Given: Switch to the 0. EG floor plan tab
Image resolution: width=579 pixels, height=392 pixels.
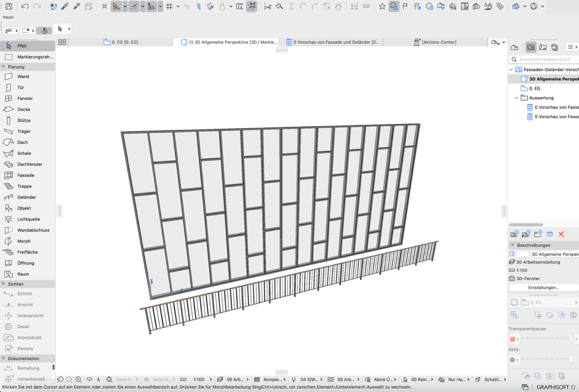Looking at the screenshot, I should 121,42.
